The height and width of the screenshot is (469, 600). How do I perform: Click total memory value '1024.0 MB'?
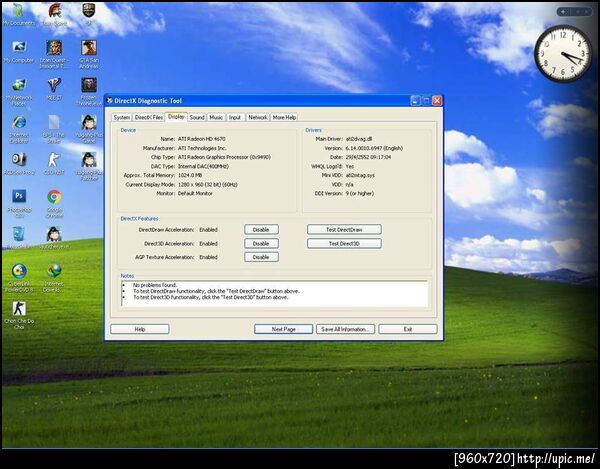(x=190, y=175)
